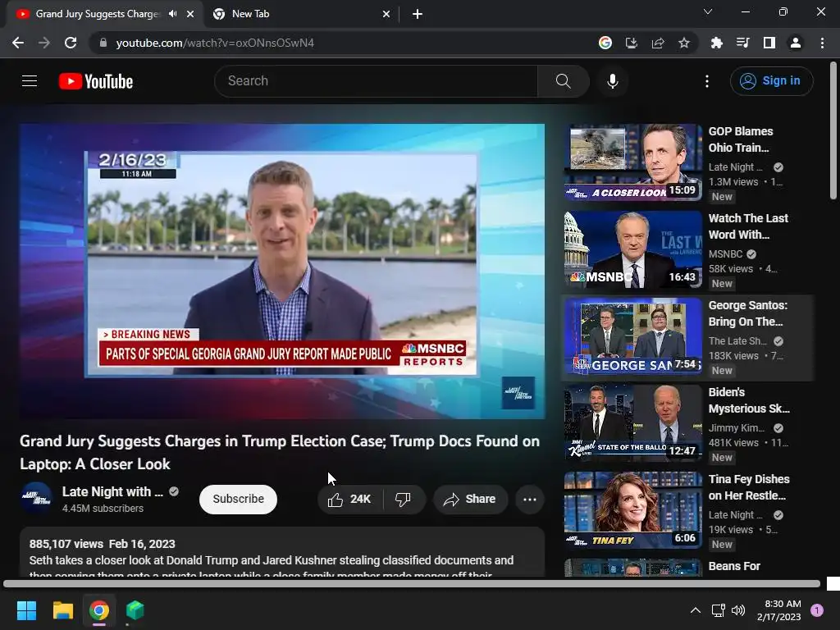The width and height of the screenshot is (840, 630).
Task: Open a new browser tab
Action: pos(418,14)
